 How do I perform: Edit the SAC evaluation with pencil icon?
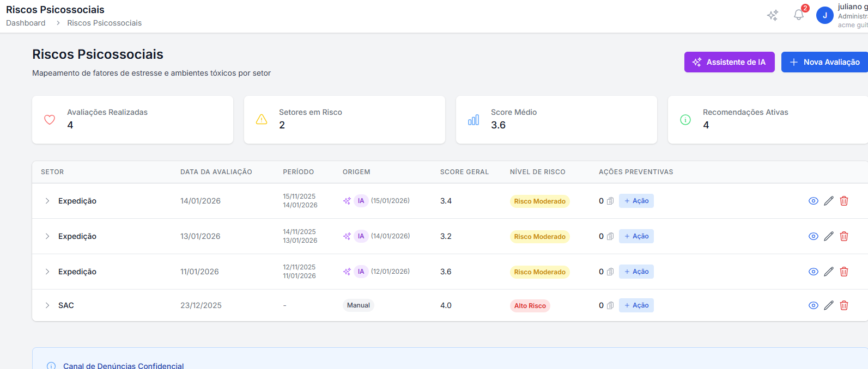coord(829,305)
